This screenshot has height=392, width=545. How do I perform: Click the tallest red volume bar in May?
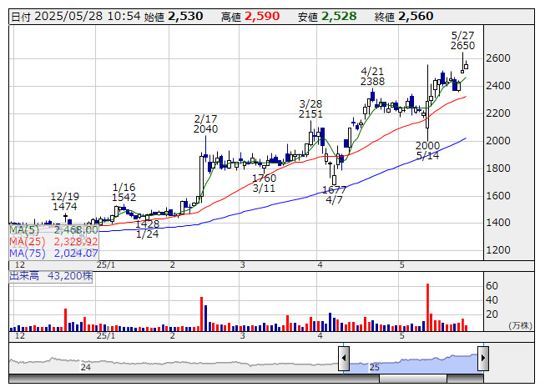[x=427, y=307]
